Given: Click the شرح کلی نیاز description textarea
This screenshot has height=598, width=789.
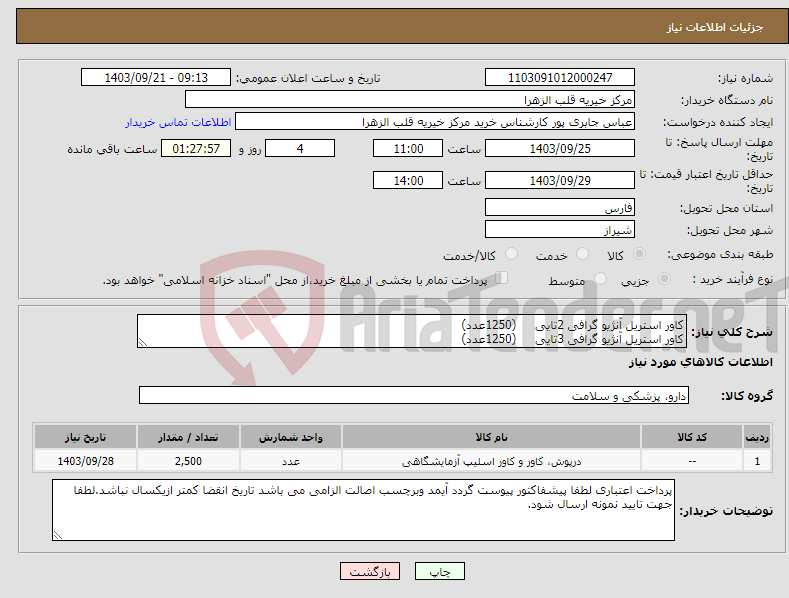Looking at the screenshot, I should tap(412, 331).
